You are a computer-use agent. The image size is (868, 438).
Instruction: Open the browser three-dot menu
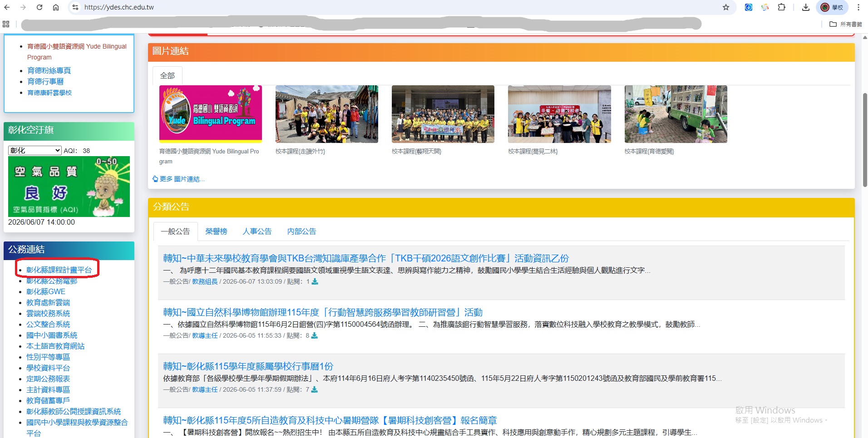[858, 7]
